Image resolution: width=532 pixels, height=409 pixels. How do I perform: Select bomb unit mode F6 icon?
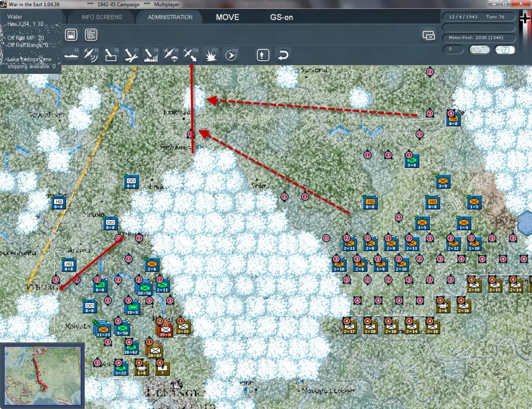tap(111, 55)
